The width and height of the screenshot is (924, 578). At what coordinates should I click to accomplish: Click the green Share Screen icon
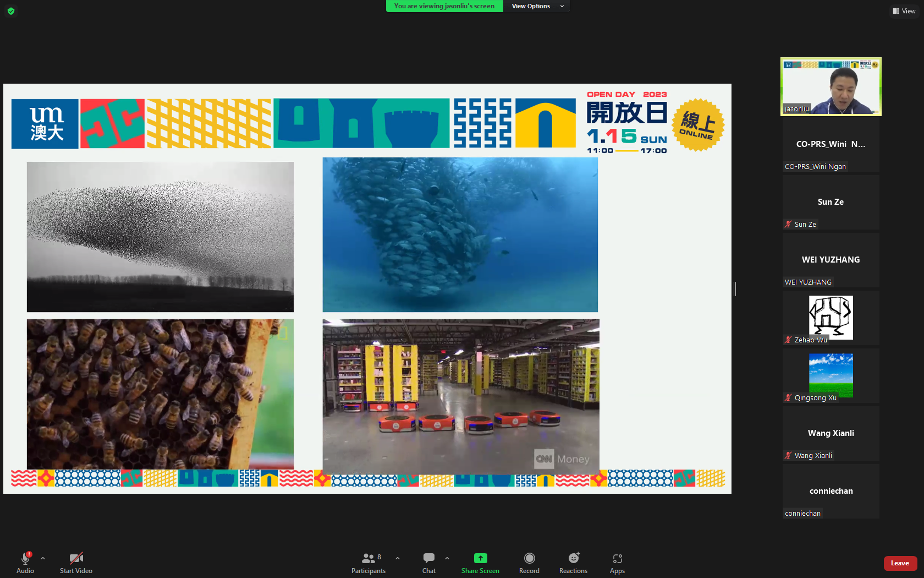480,558
